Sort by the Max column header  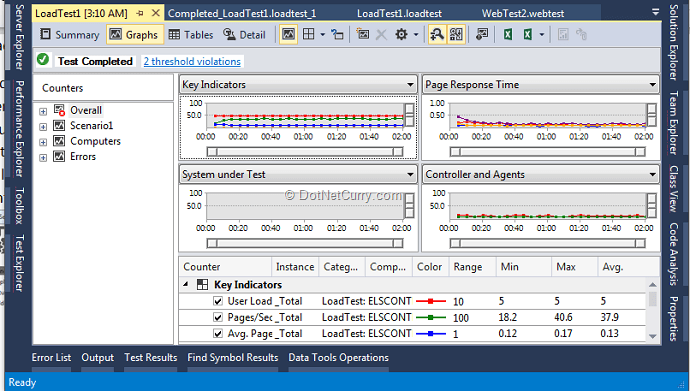pyautogui.click(x=574, y=267)
